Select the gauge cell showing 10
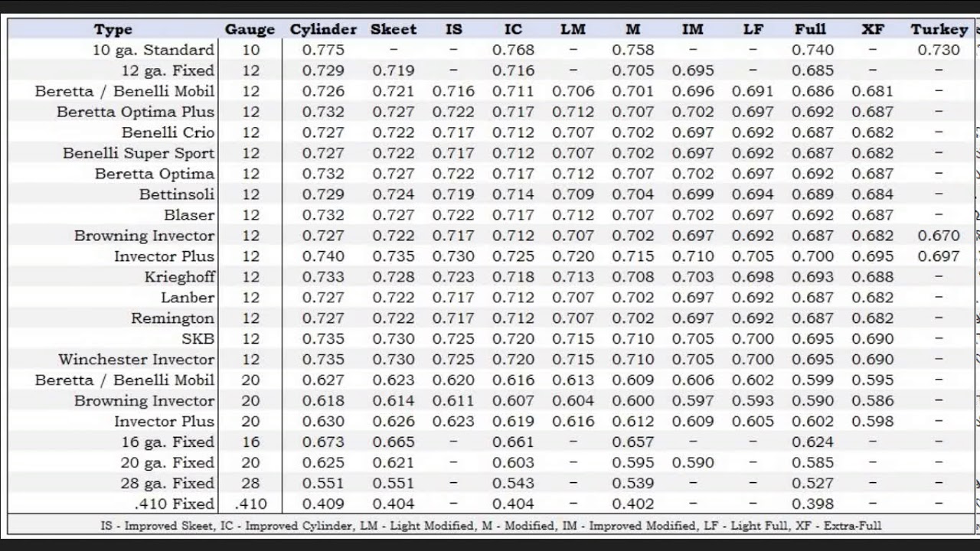Viewport: 980px width, 551px height. pyautogui.click(x=250, y=50)
